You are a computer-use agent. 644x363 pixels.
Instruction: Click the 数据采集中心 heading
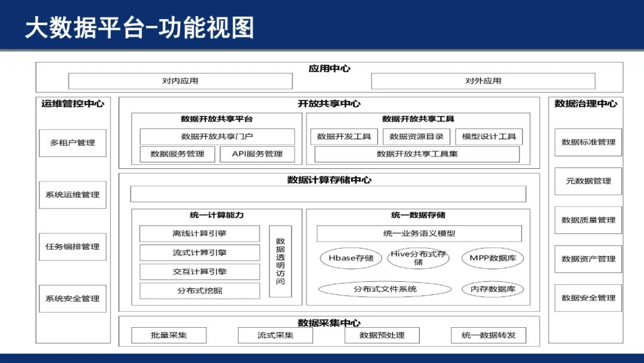pyautogui.click(x=329, y=323)
